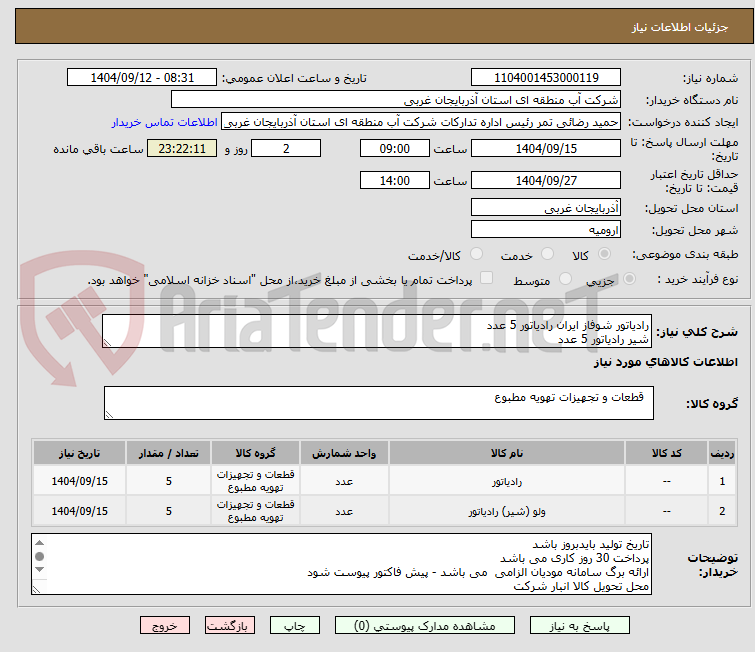Click the چاپ print button
Image resolution: width=755 pixels, height=652 pixels.
point(294,626)
